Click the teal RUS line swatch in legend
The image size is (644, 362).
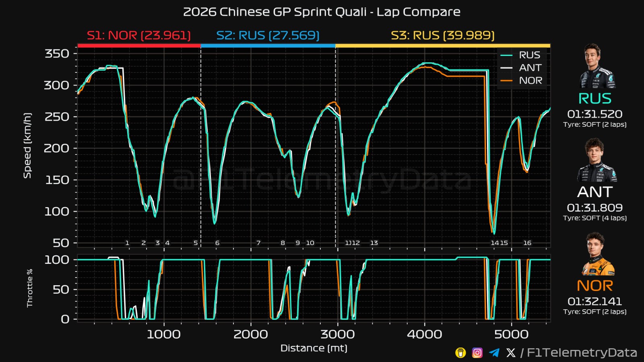tap(506, 55)
